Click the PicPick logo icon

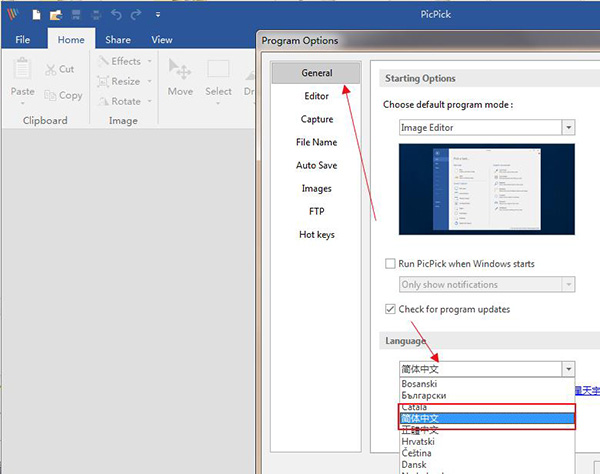pos(13,15)
